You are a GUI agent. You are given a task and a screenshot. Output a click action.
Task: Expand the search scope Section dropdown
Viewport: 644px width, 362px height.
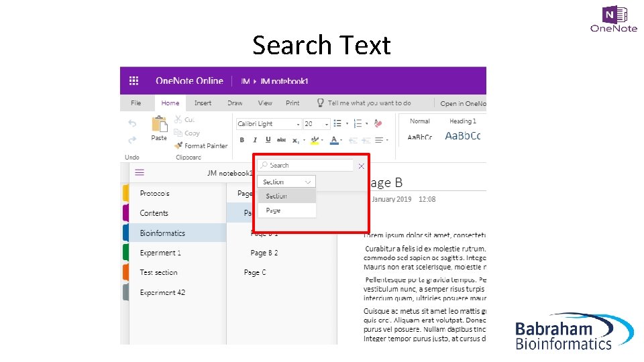[286, 182]
